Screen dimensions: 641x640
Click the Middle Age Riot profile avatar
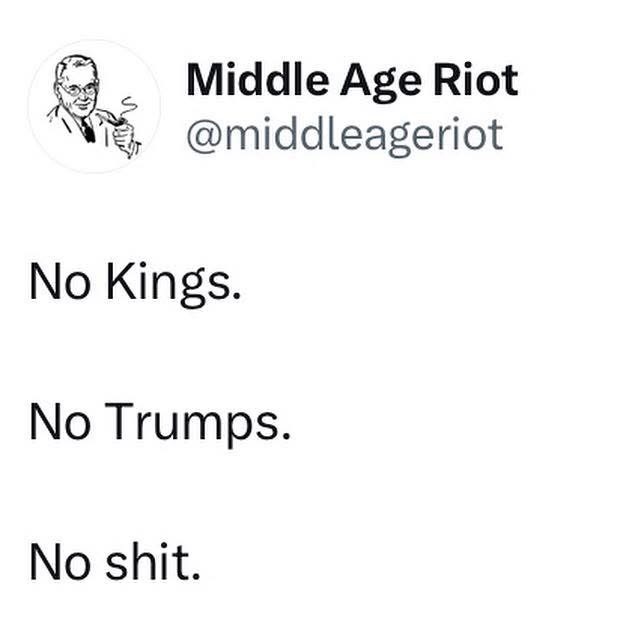(93, 107)
